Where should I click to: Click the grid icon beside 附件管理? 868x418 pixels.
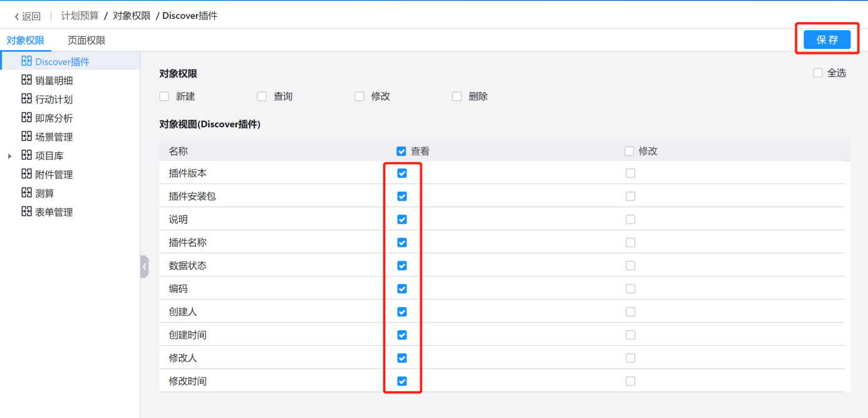26,174
